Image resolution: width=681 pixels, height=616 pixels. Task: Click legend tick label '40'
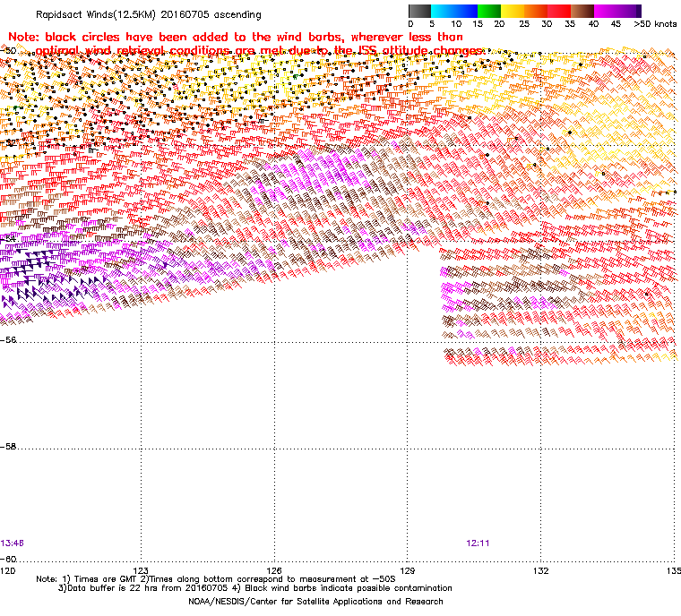click(594, 24)
